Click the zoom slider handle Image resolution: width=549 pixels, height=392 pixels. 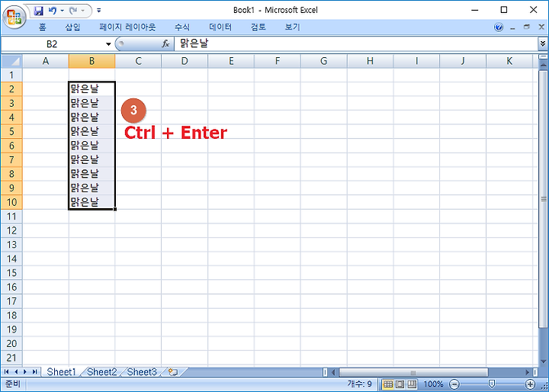492,384
